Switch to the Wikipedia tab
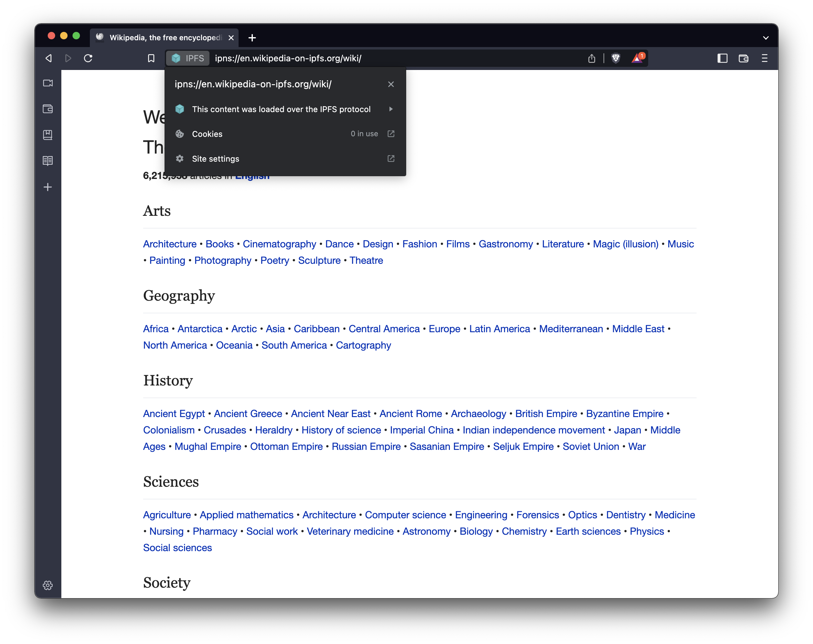Screen dimensions: 813x644 pyautogui.click(x=158, y=38)
